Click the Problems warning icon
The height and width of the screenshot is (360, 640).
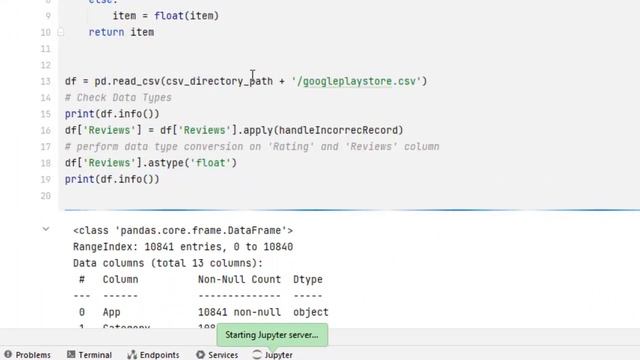tap(8, 354)
